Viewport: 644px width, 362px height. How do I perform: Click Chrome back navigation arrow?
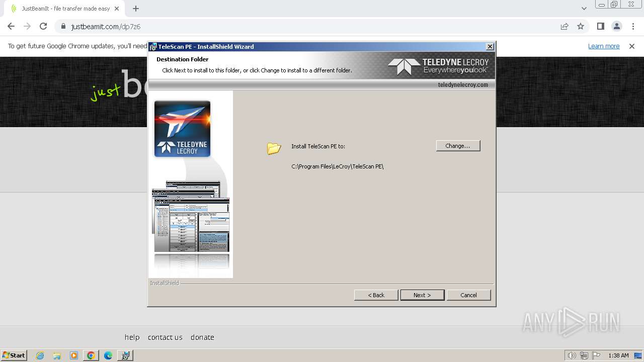coord(11,26)
